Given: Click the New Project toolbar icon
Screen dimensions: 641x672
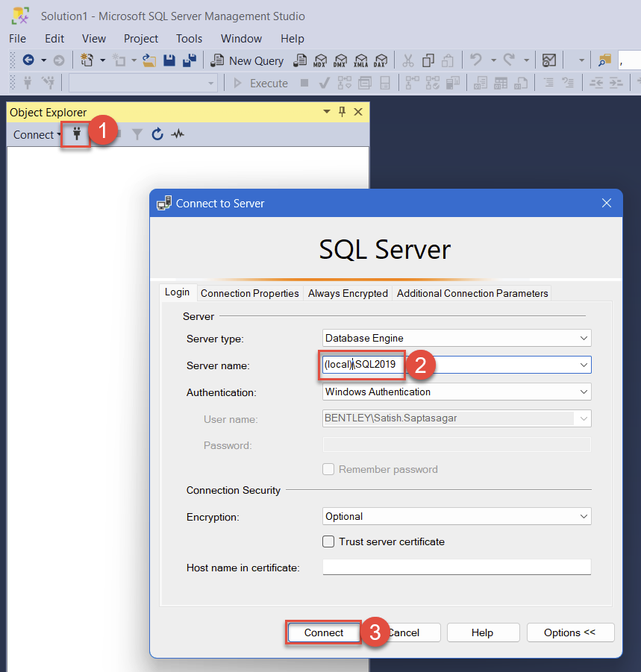Looking at the screenshot, I should tap(87, 60).
